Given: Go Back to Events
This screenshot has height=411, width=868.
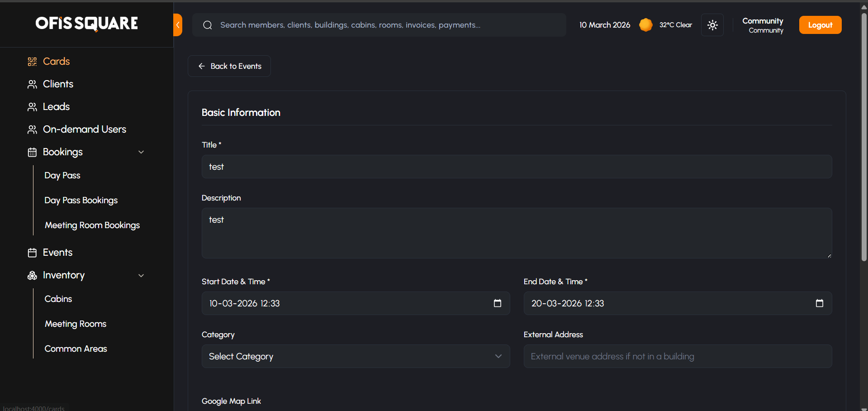Looking at the screenshot, I should coord(229,66).
